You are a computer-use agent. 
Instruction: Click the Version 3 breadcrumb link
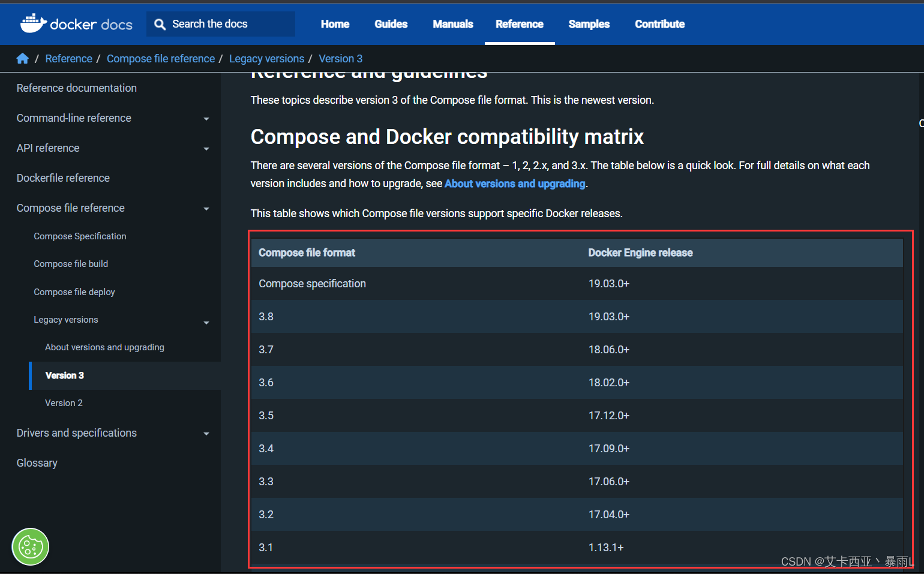340,58
